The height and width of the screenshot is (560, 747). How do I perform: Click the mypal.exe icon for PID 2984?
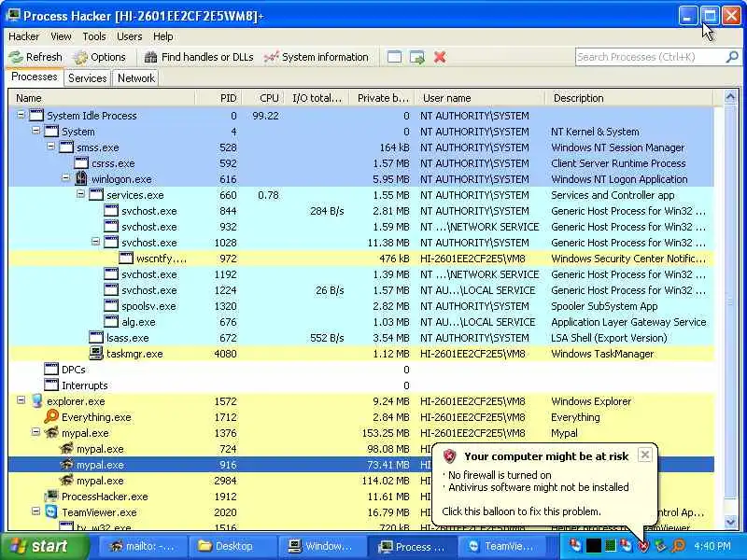[x=66, y=481]
